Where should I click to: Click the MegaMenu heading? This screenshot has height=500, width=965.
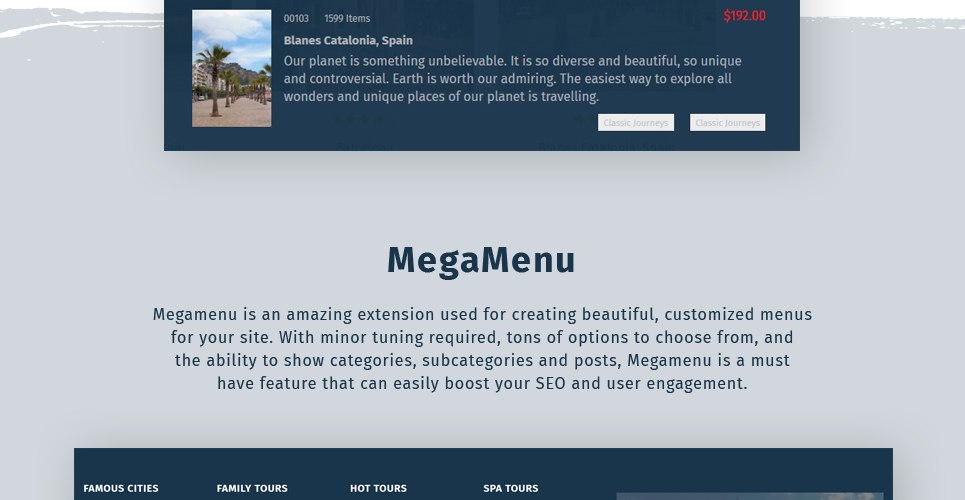(x=481, y=260)
